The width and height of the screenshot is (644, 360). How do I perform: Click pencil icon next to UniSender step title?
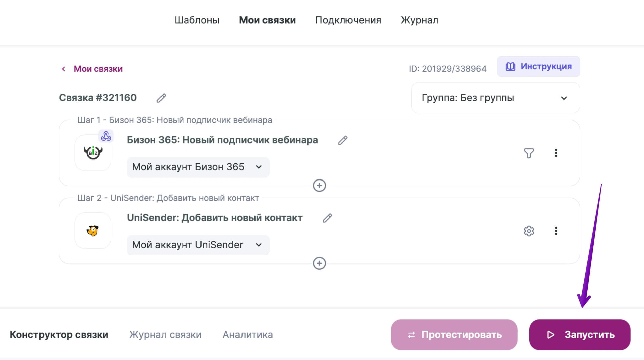coord(327,218)
